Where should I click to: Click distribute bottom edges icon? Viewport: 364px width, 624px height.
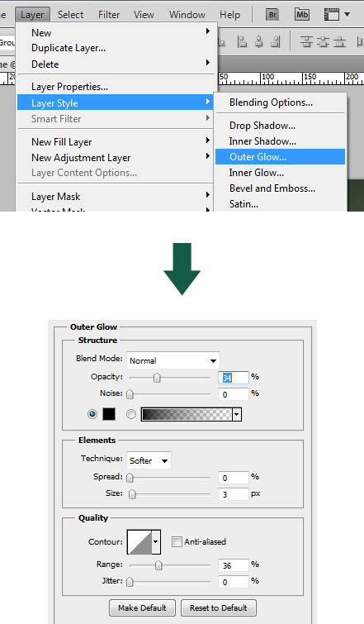340,42
